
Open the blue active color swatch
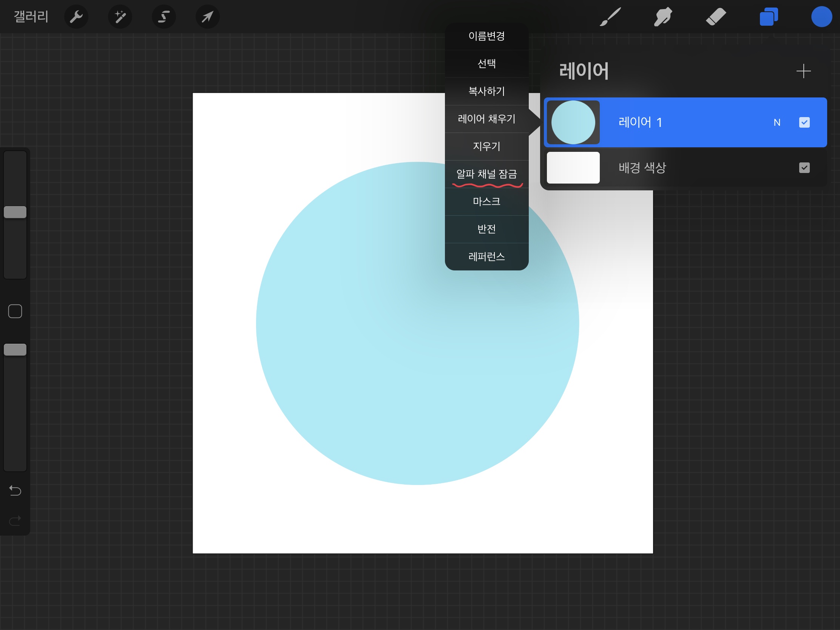821,17
